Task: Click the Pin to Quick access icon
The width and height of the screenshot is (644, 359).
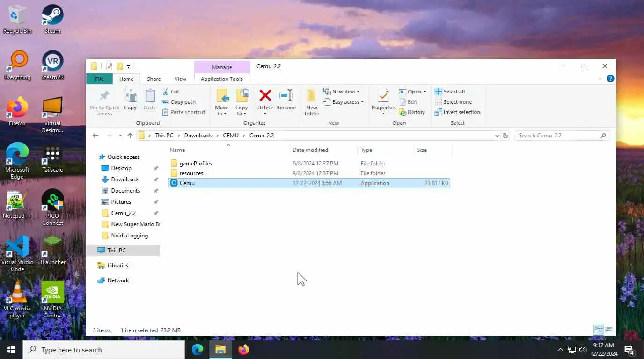Action: [x=104, y=96]
